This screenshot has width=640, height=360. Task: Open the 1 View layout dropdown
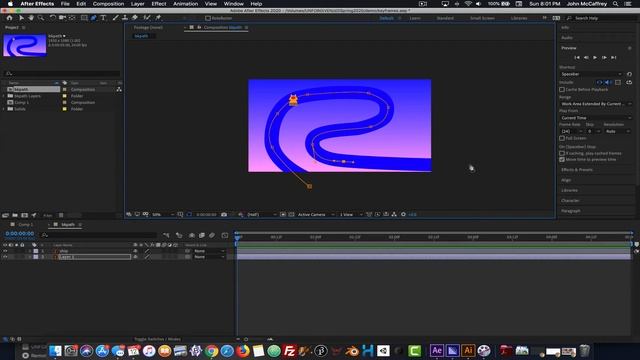pyautogui.click(x=351, y=214)
